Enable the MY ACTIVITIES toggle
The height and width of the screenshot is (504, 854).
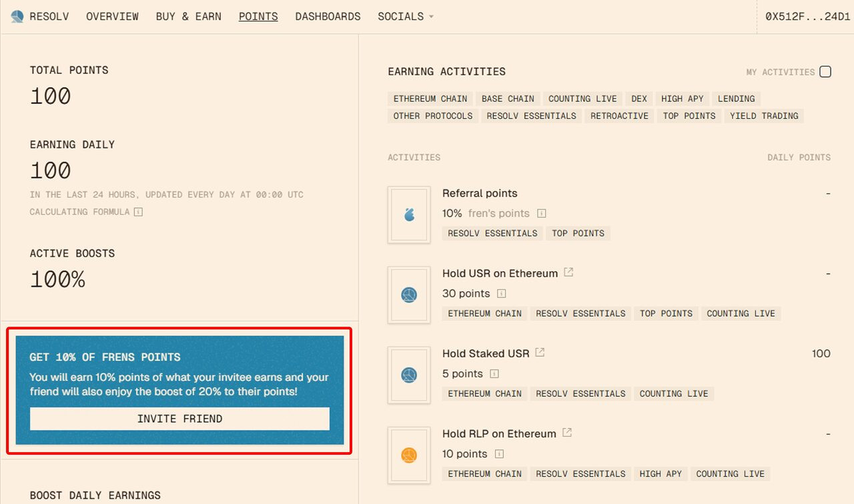tap(825, 71)
